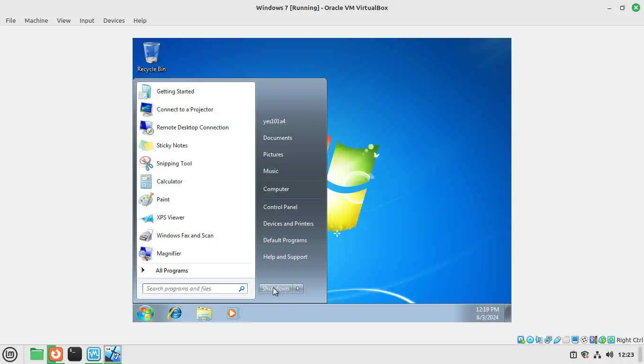Select Windows 7 VM panel icon
644x364 pixels.
point(113,354)
